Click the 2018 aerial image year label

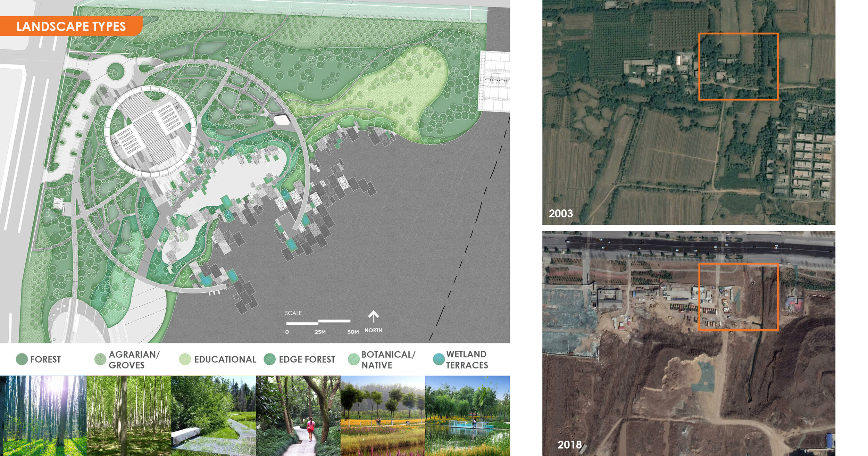click(x=569, y=445)
